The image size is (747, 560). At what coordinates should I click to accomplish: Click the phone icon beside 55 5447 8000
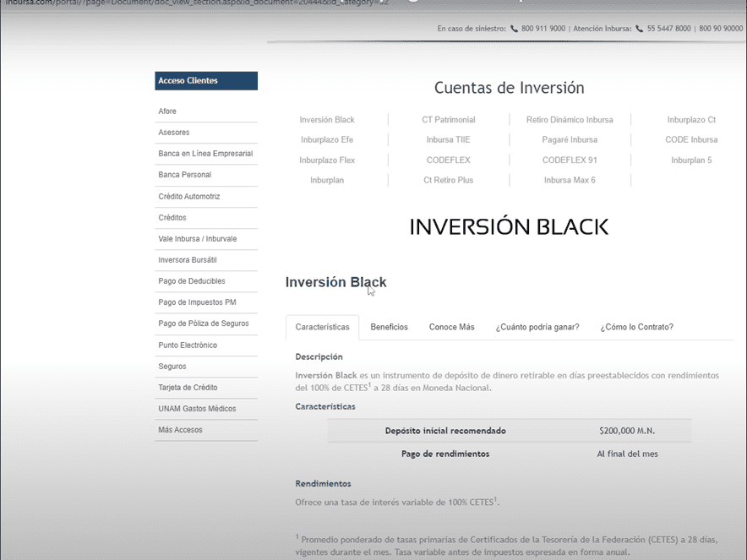(x=640, y=29)
